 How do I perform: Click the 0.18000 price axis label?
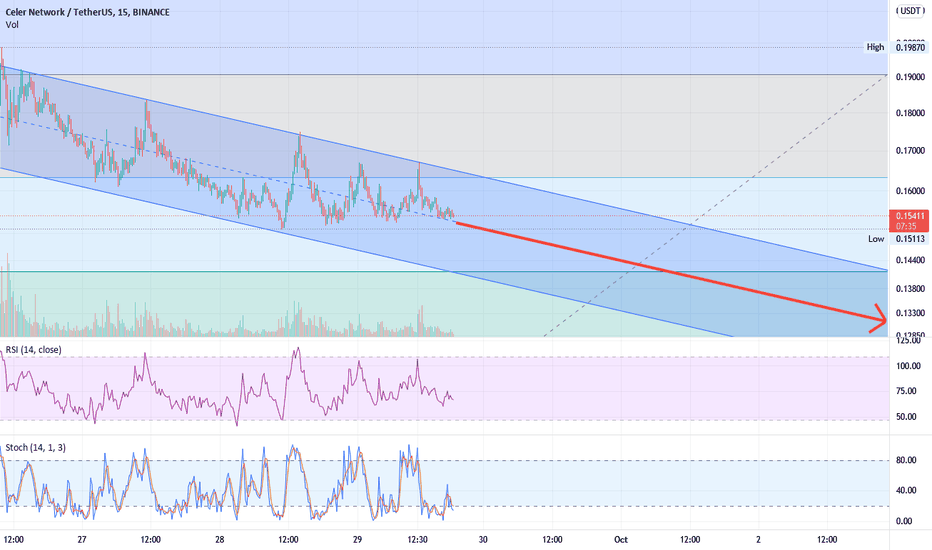tap(910, 113)
